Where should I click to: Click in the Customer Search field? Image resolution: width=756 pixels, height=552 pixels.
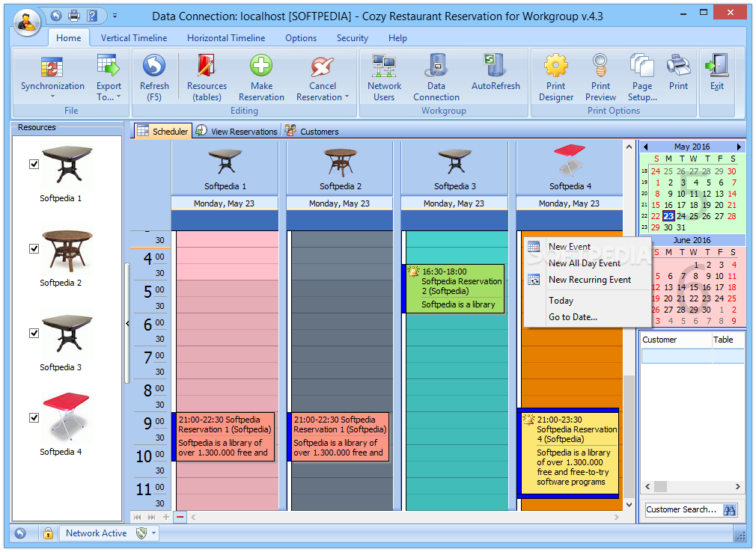click(x=683, y=509)
